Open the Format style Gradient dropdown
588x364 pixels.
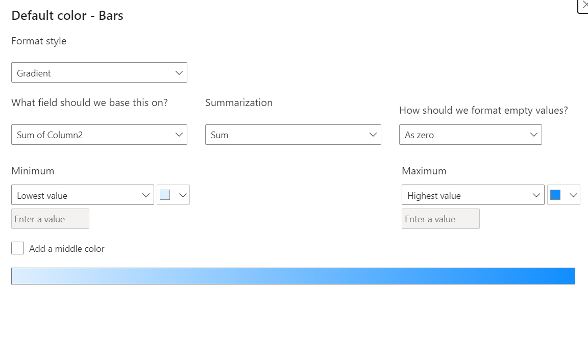99,73
